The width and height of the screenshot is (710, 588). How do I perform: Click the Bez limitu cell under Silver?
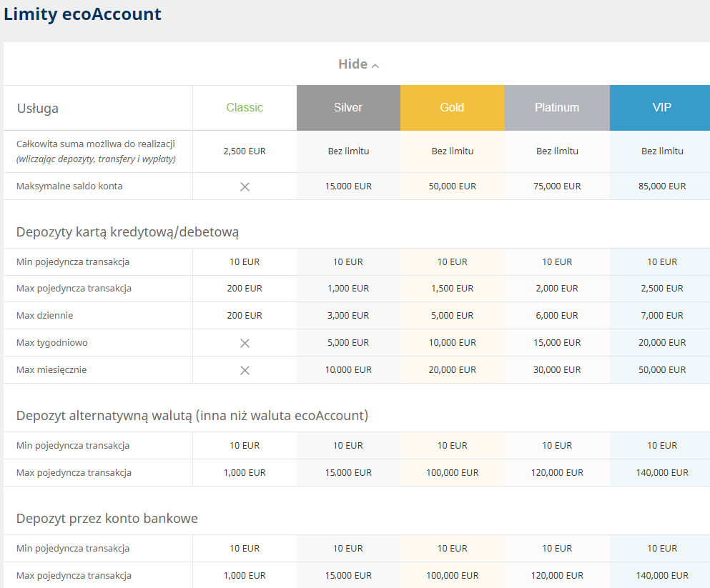coord(348,151)
